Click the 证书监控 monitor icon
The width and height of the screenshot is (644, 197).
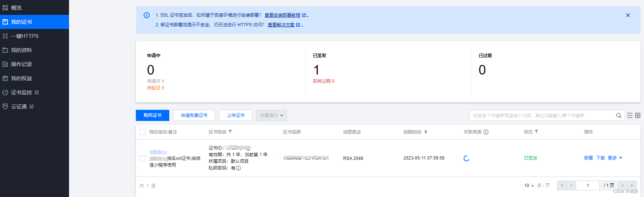pyautogui.click(x=5, y=92)
